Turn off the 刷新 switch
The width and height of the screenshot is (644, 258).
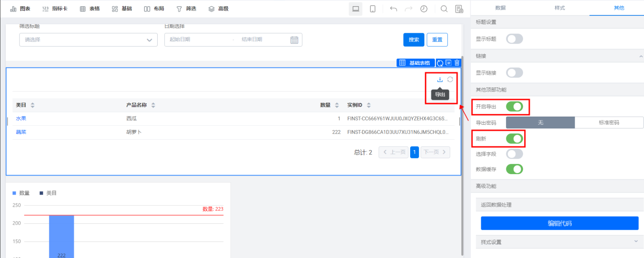click(x=514, y=139)
